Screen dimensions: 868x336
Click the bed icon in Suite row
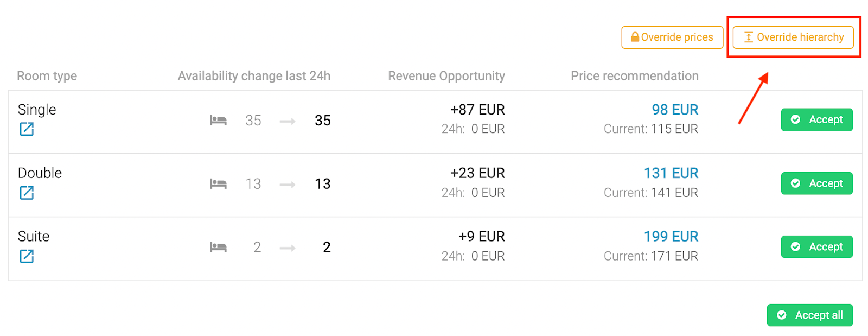[x=218, y=248]
